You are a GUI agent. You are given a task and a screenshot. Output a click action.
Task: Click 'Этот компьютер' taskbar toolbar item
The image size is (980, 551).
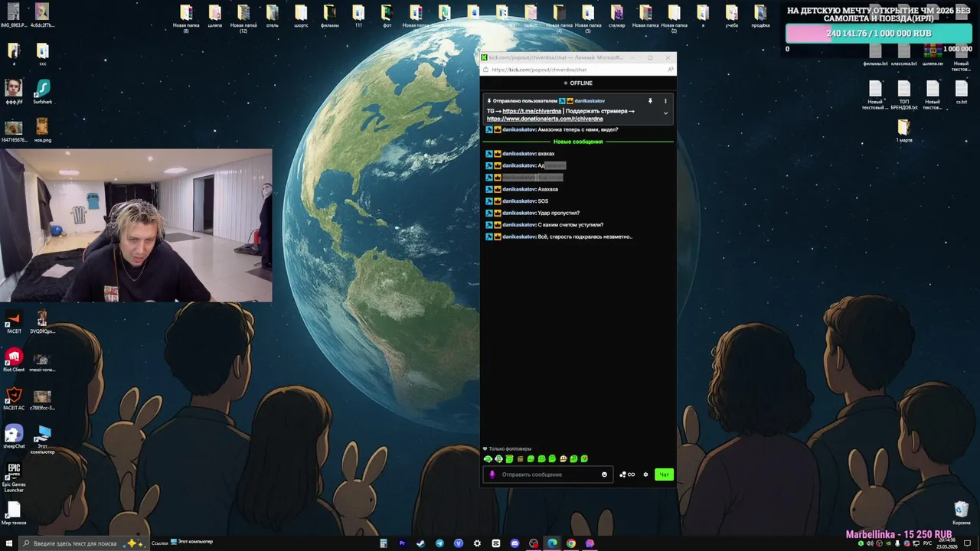191,543
